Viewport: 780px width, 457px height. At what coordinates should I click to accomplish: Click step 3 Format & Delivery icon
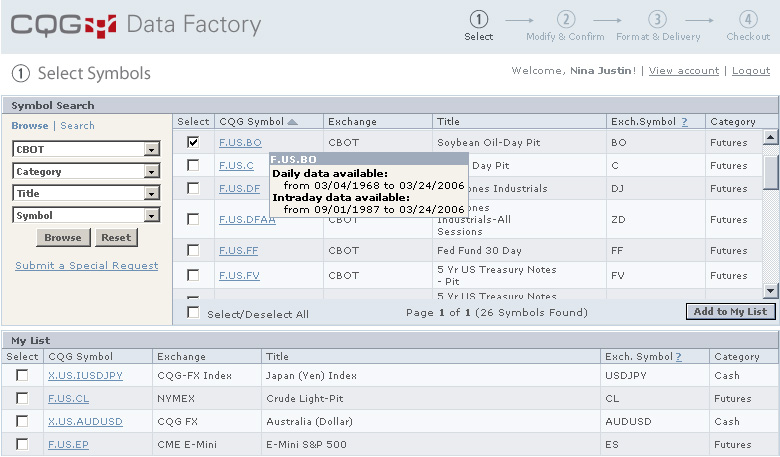(x=657, y=19)
